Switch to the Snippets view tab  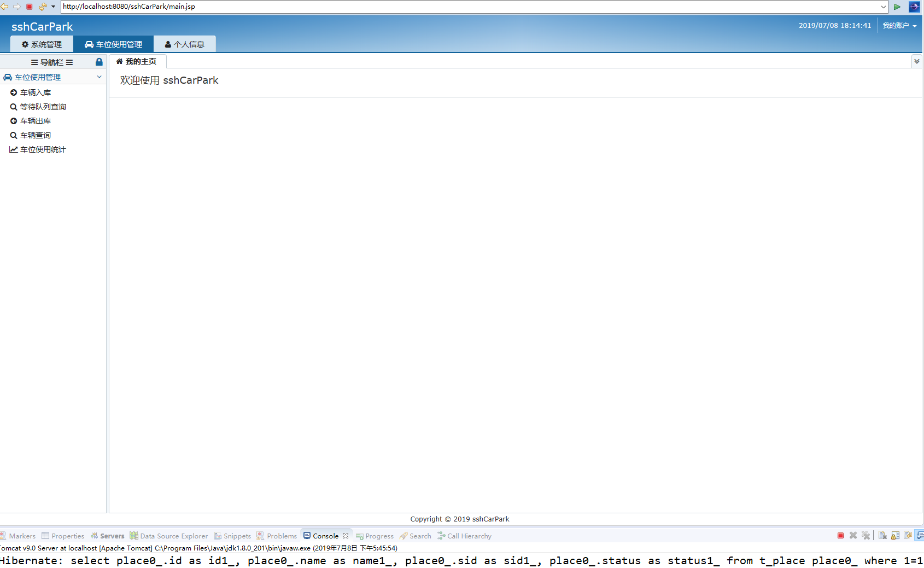click(233, 536)
